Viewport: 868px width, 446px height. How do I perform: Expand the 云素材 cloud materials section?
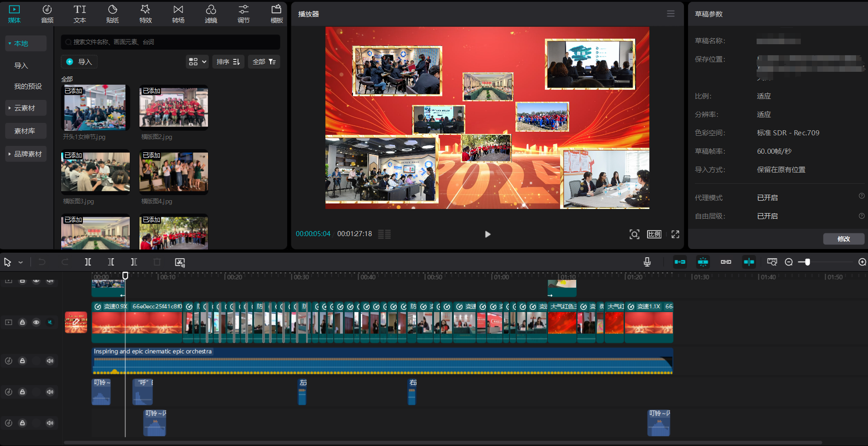[26, 108]
